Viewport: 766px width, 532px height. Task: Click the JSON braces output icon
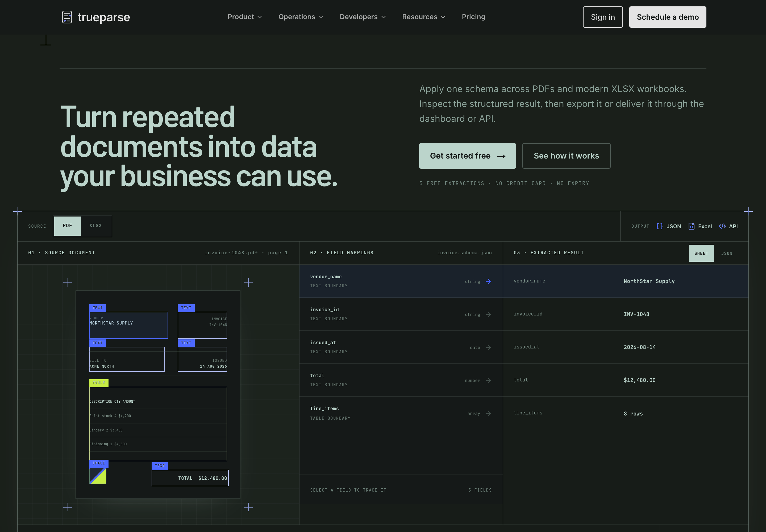coord(659,226)
